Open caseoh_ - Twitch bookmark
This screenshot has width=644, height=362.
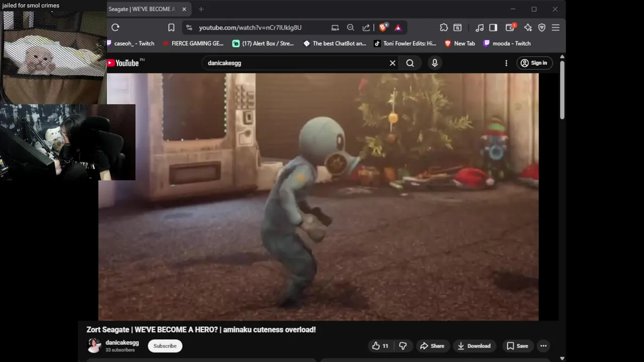click(131, 43)
